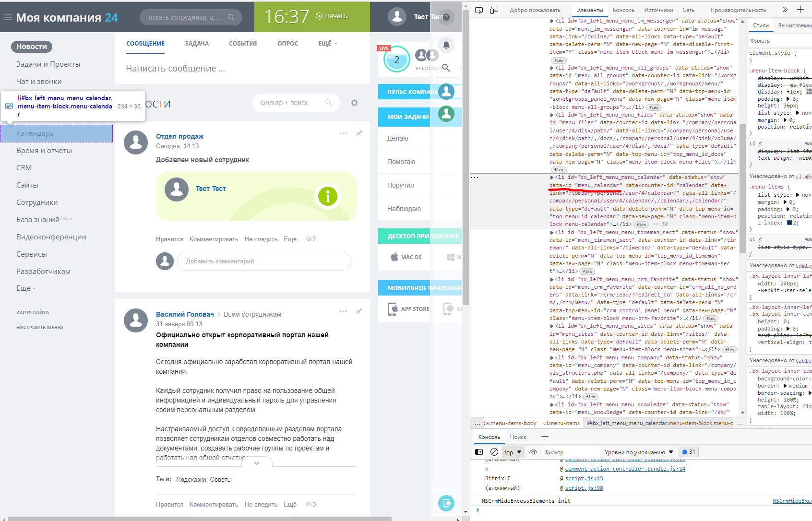Click the notifications bell icon

click(x=446, y=45)
